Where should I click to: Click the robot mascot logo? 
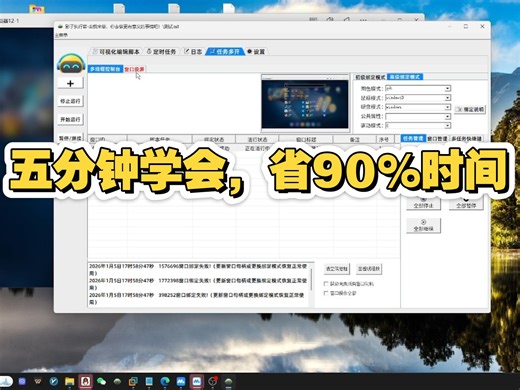[x=70, y=64]
